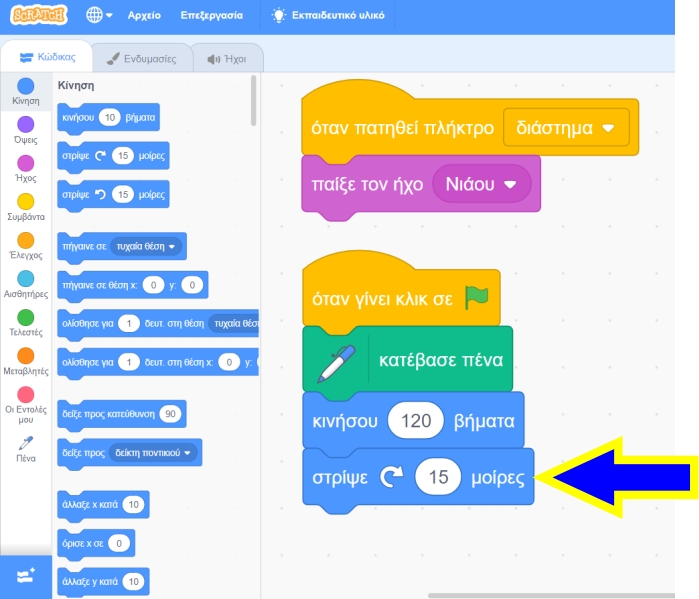699x599 pixels.
Task: Select the Ήχος category circle
Action: click(25, 163)
